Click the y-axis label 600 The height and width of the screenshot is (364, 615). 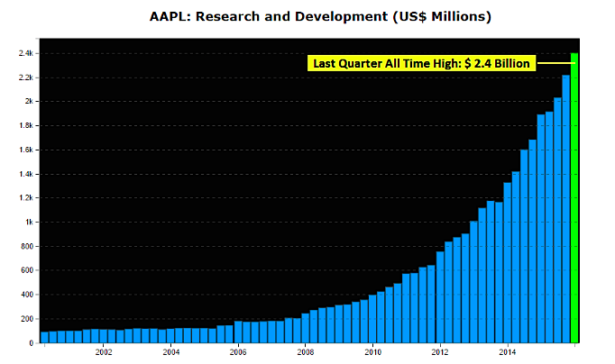pos(27,270)
